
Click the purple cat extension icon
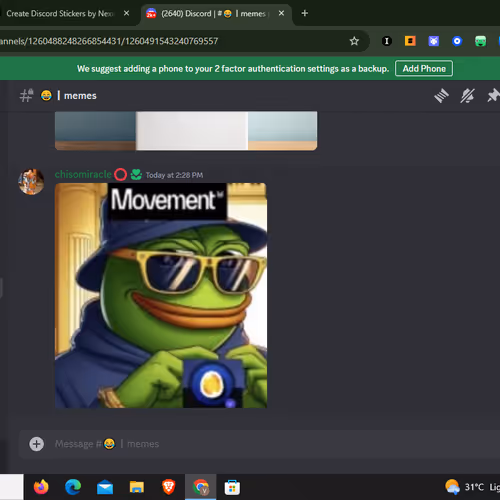pos(433,41)
